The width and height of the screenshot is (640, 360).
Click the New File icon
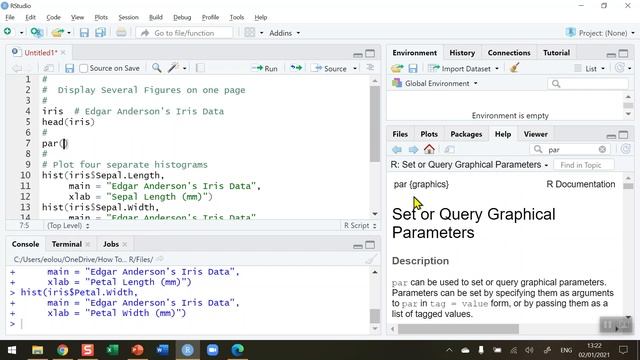(8, 32)
